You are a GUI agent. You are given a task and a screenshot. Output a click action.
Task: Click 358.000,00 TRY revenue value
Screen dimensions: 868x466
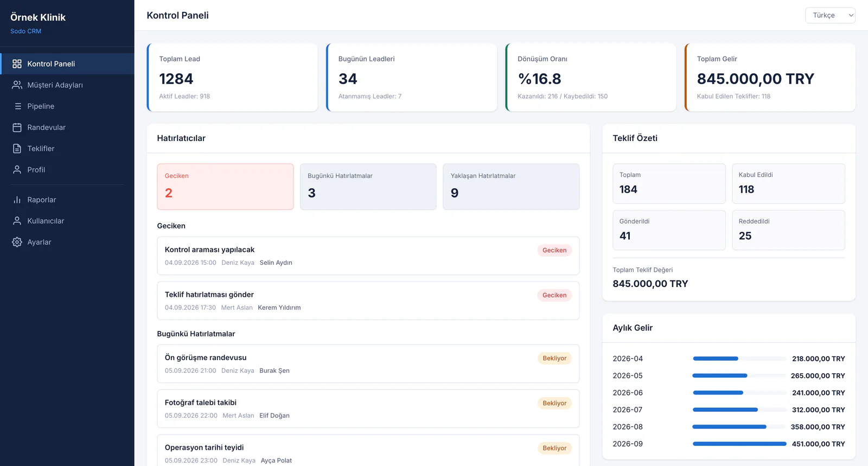click(x=818, y=427)
